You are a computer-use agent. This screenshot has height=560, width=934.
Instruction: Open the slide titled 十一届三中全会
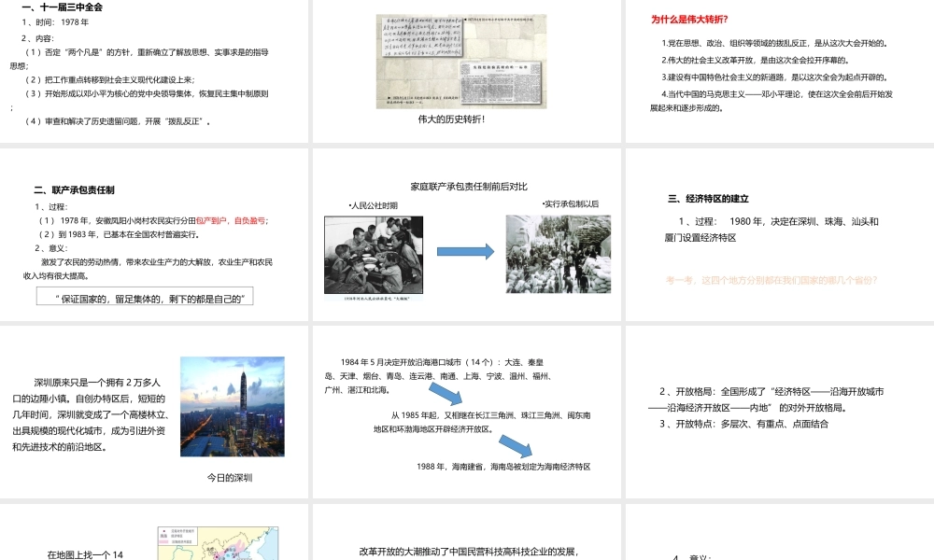154,70
